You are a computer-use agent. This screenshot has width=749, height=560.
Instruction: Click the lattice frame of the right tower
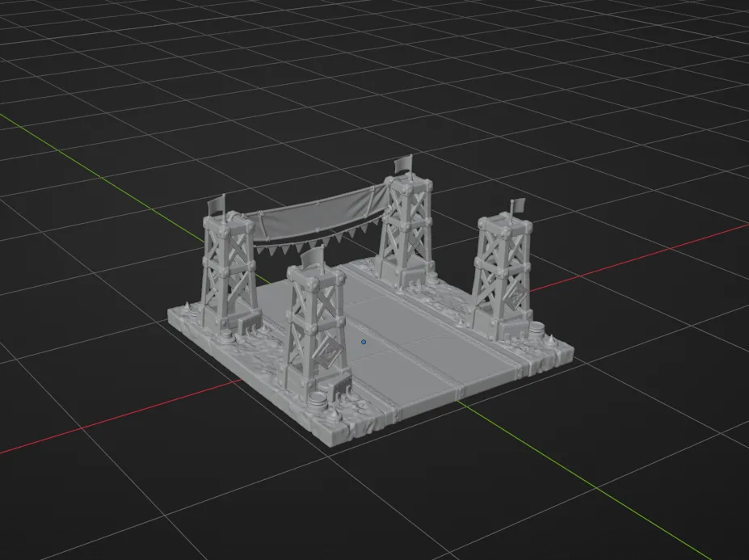tap(503, 272)
